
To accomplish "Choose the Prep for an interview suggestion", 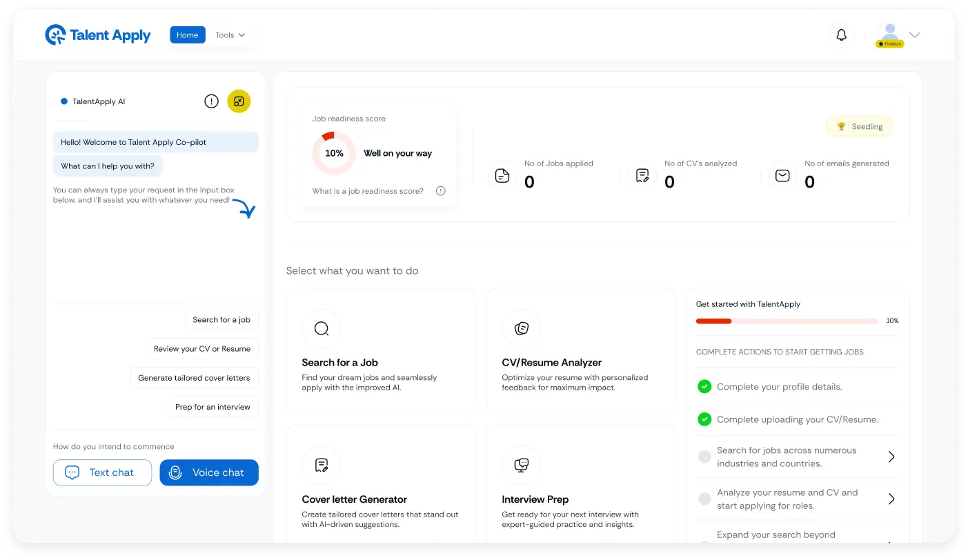I will click(213, 407).
